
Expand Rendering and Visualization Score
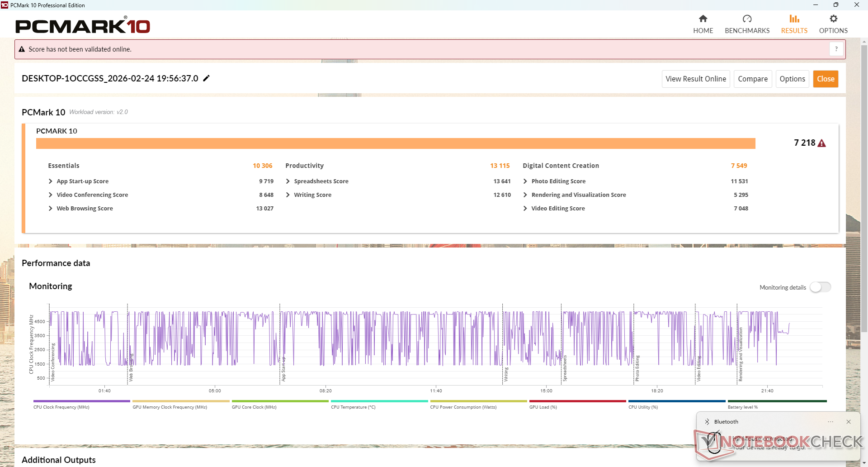click(525, 195)
